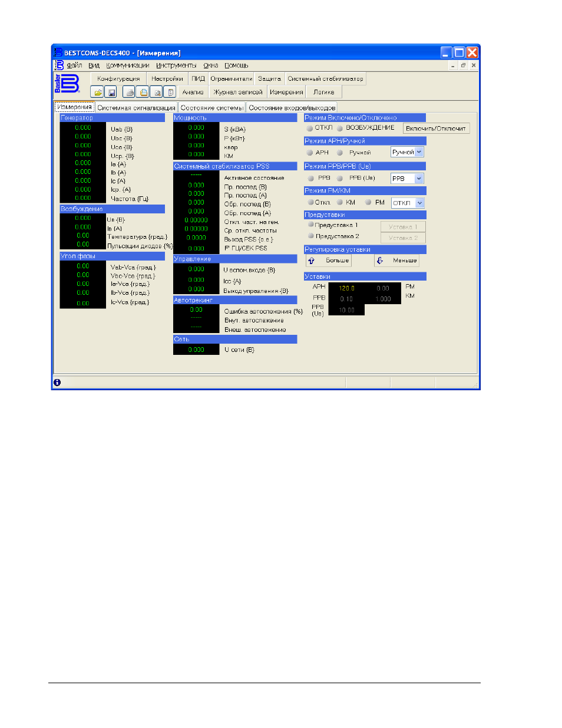Click the Ограничители button
562x728 pixels.
tap(232, 78)
